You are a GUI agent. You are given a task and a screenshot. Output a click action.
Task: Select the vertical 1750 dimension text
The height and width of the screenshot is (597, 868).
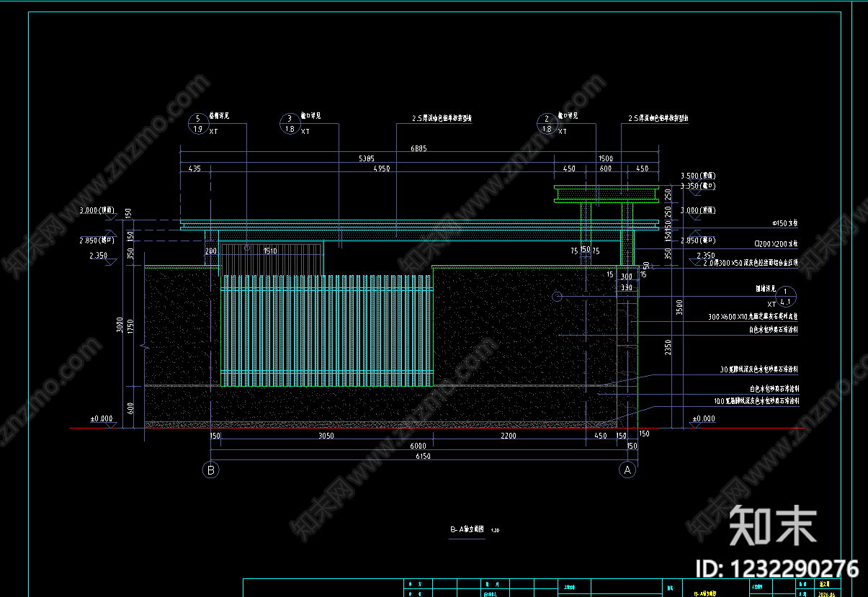(x=129, y=326)
